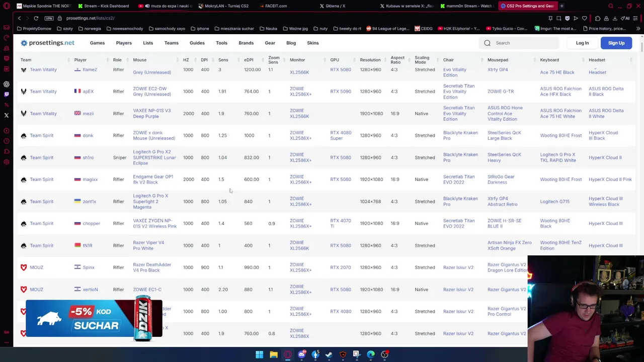Open File Explorer from taskbar
Viewport: 644px width, 362px height.
(273, 354)
